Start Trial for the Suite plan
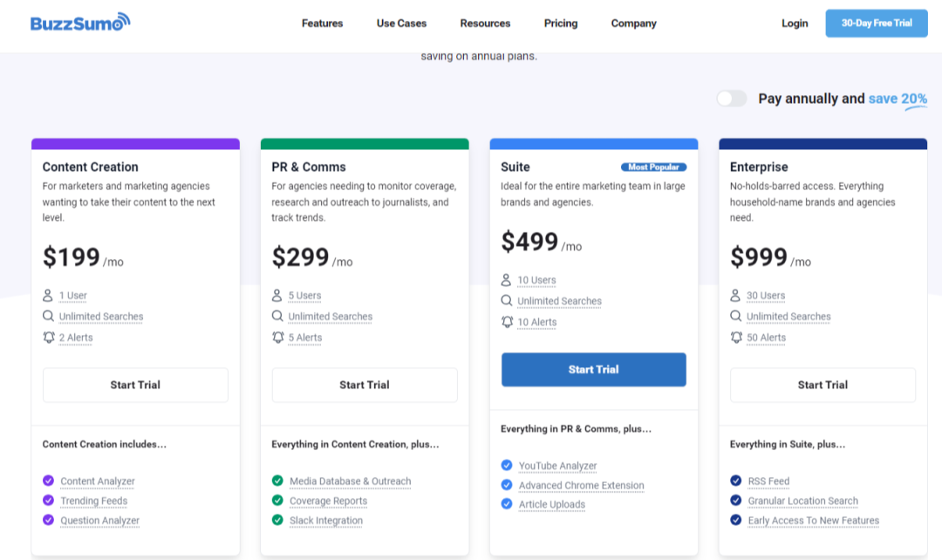 (x=594, y=370)
